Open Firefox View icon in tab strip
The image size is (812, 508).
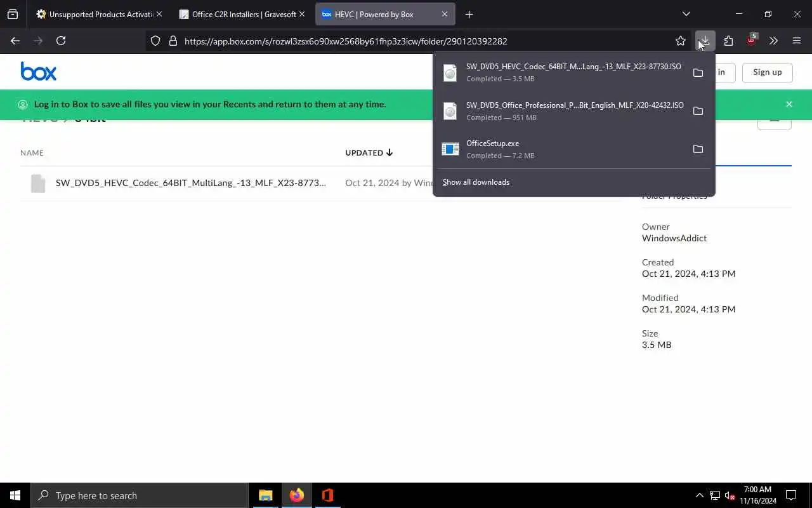click(x=13, y=14)
